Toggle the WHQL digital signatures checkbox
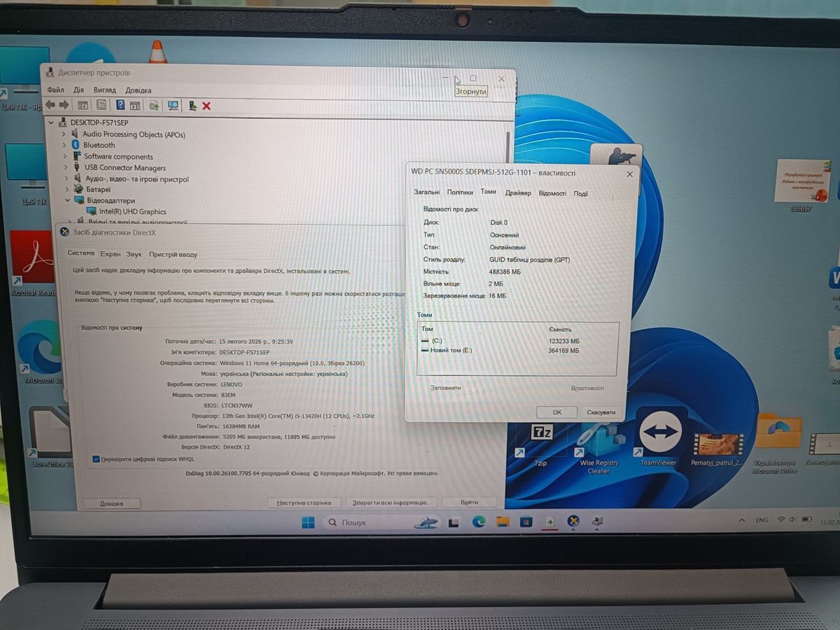Image resolution: width=840 pixels, height=630 pixels. coord(96,459)
